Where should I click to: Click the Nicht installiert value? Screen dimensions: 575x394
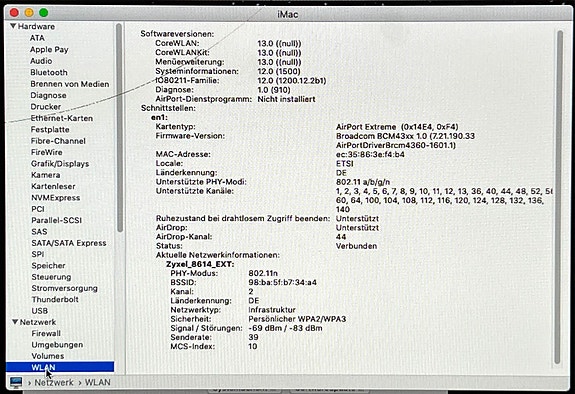click(286, 99)
